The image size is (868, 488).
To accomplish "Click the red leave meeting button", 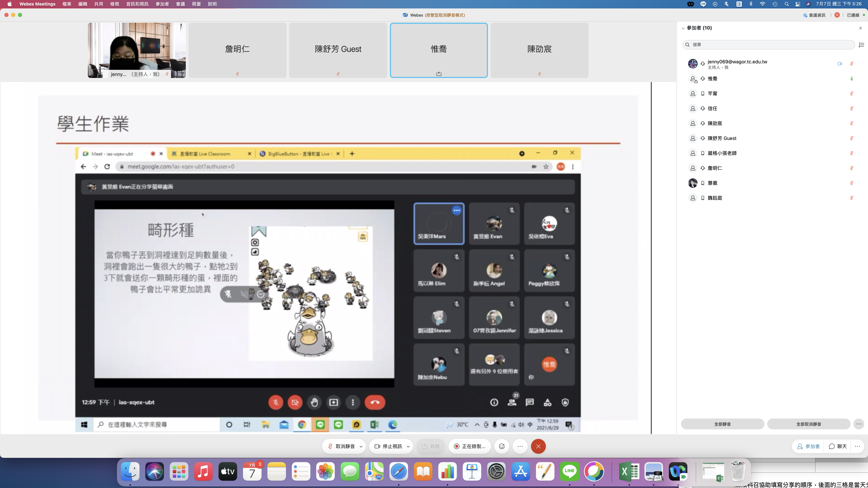I will pyautogui.click(x=538, y=446).
